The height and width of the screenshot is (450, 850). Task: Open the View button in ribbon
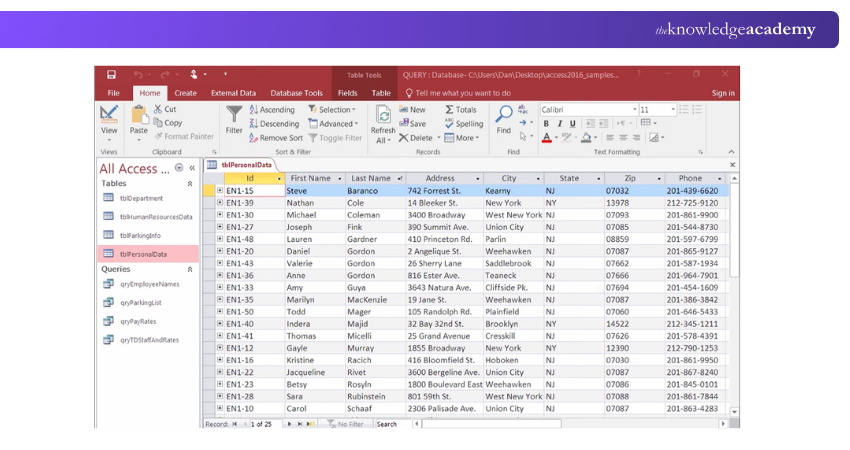[109, 123]
